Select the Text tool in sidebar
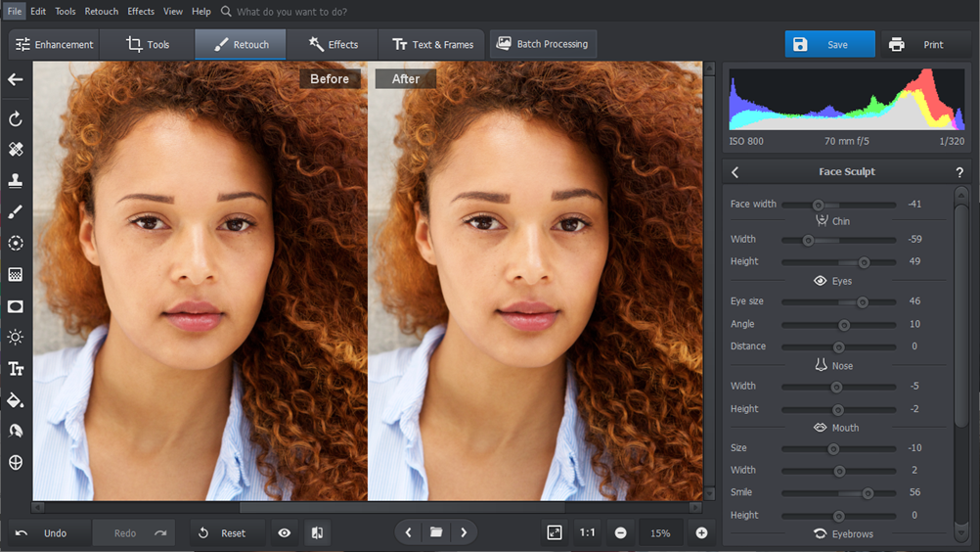The width and height of the screenshot is (980, 552). point(16,369)
